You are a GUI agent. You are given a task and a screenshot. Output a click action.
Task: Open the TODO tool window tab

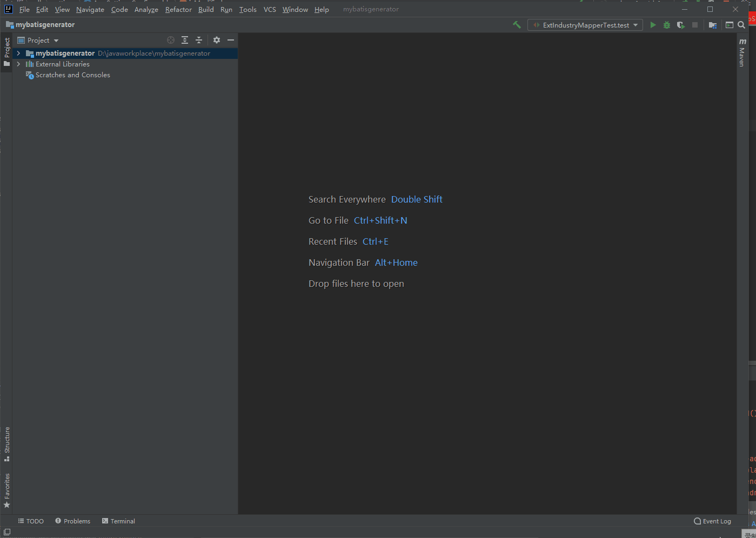pyautogui.click(x=31, y=521)
